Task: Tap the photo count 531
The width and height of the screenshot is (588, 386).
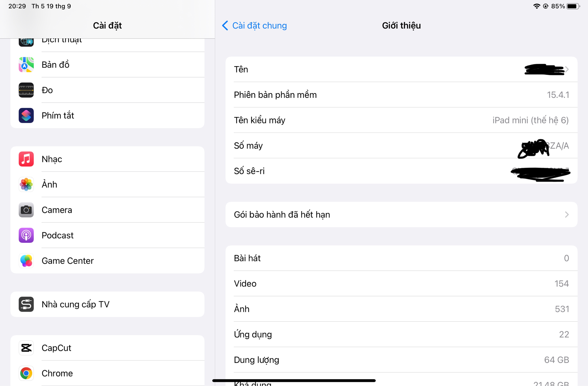Action: click(x=562, y=309)
